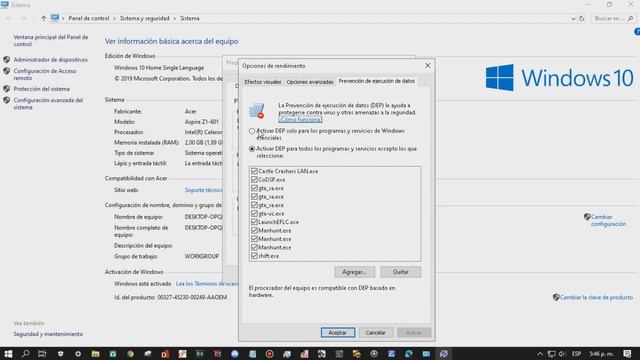Click the computer icon in the address bar
Screen dimensions: 640x360
coord(55,18)
